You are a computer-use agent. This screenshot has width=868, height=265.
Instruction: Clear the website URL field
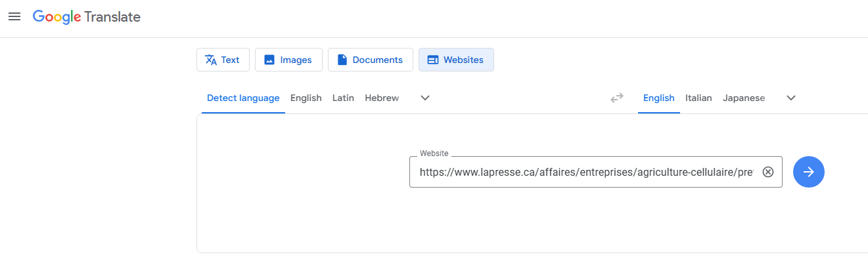(x=767, y=172)
